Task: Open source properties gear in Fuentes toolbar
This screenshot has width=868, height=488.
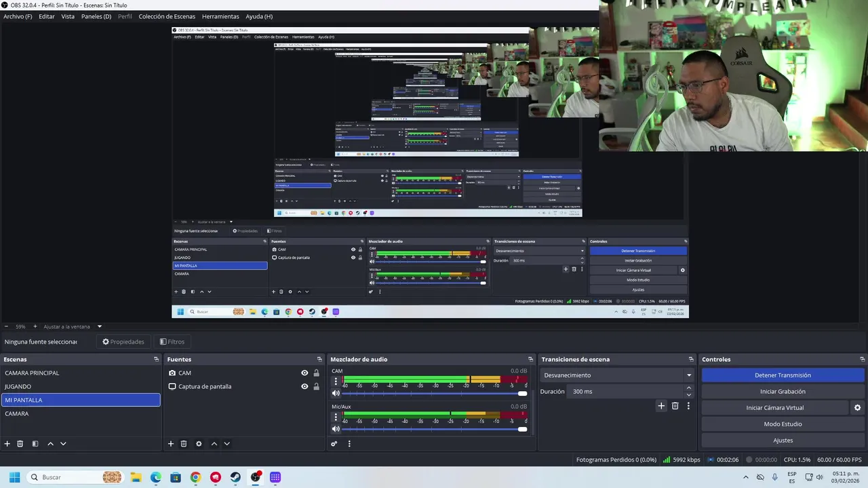Action: 199,444
